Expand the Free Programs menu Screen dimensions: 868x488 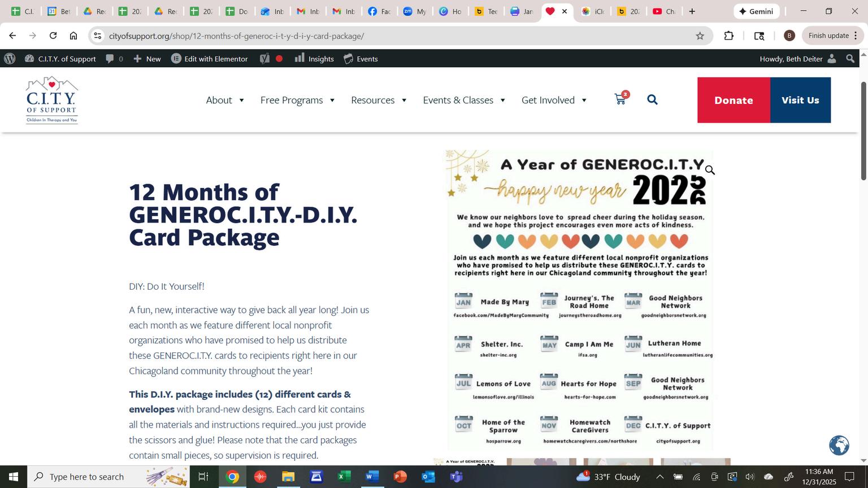298,100
